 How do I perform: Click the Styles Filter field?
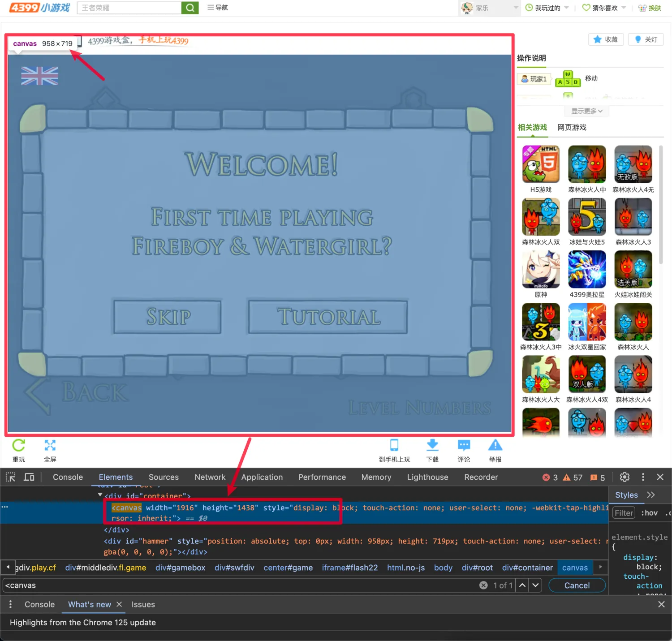(624, 513)
